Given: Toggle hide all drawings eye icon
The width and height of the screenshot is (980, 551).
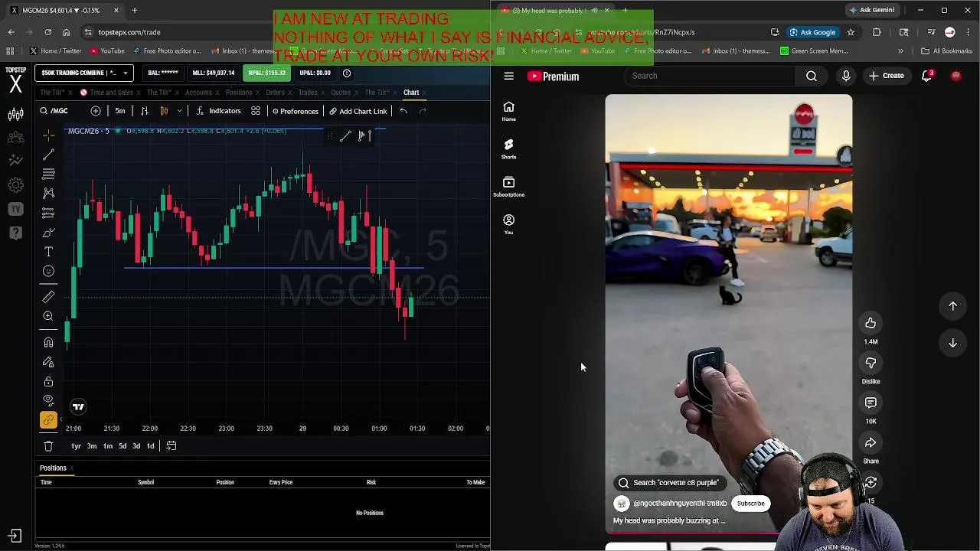Looking at the screenshot, I should tap(48, 400).
